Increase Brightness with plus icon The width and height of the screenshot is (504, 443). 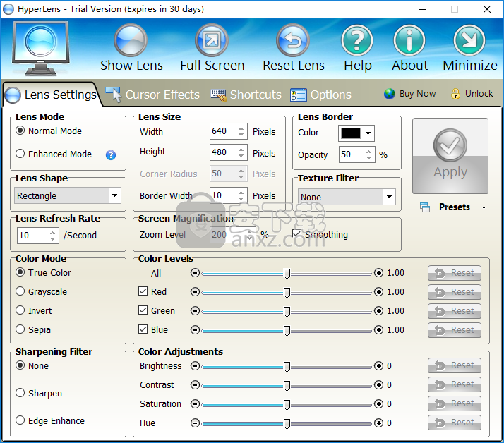(378, 366)
